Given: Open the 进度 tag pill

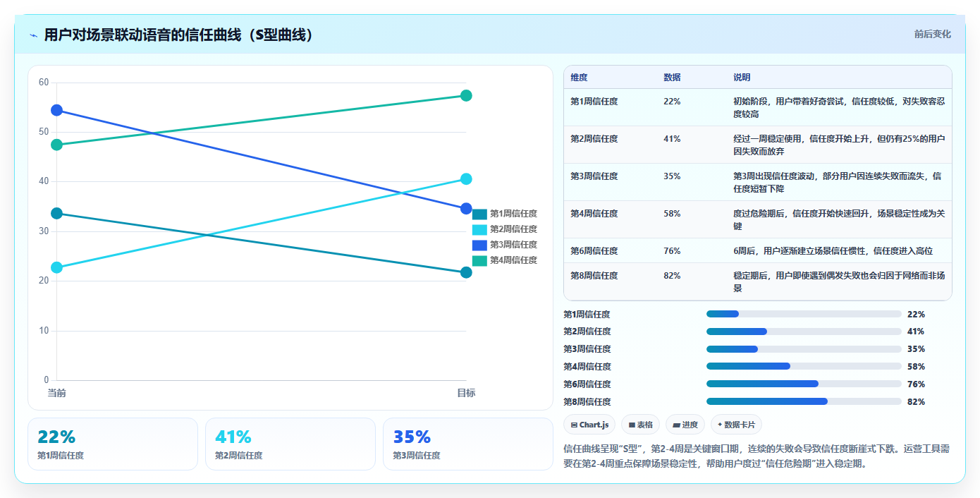Looking at the screenshot, I should click(685, 425).
